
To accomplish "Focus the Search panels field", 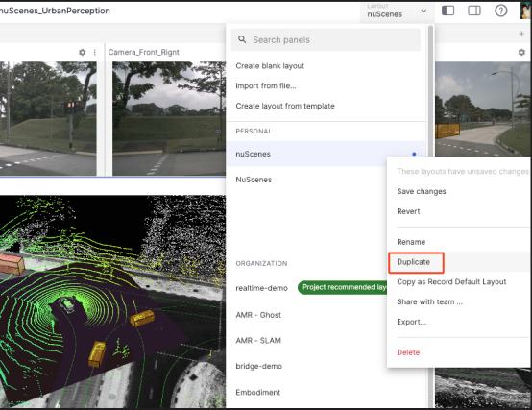I will coord(326,40).
